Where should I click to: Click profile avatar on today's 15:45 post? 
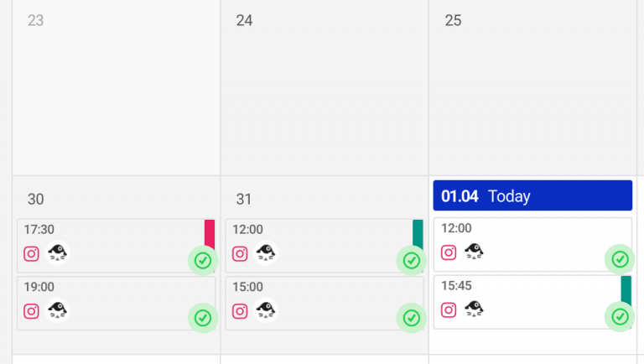[x=474, y=309]
